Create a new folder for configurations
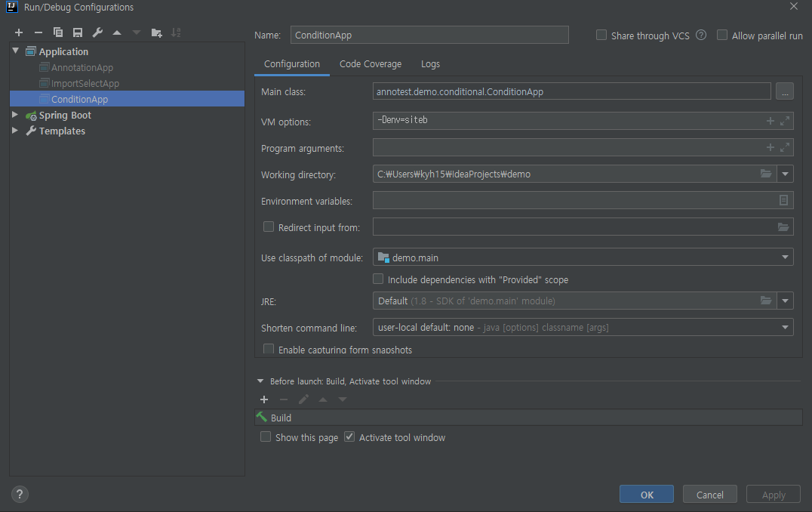Viewport: 812px width, 512px height. pos(155,32)
